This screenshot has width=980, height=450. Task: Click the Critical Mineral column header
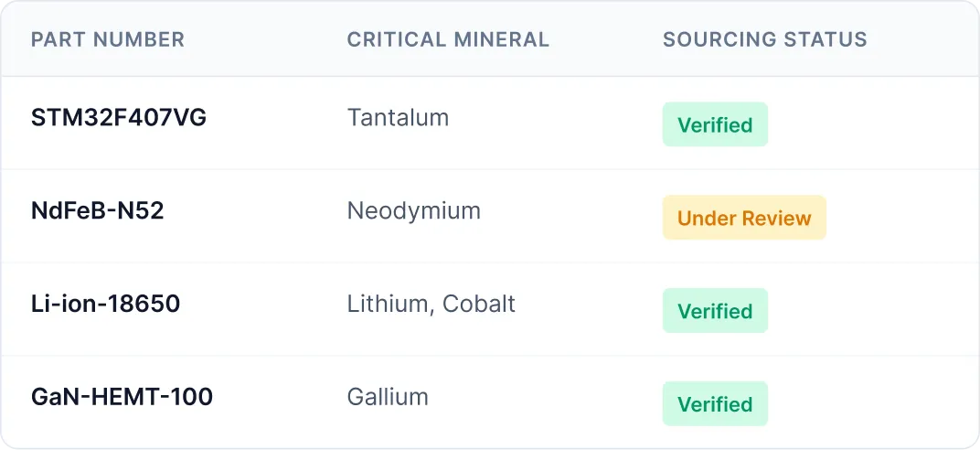pos(448,40)
